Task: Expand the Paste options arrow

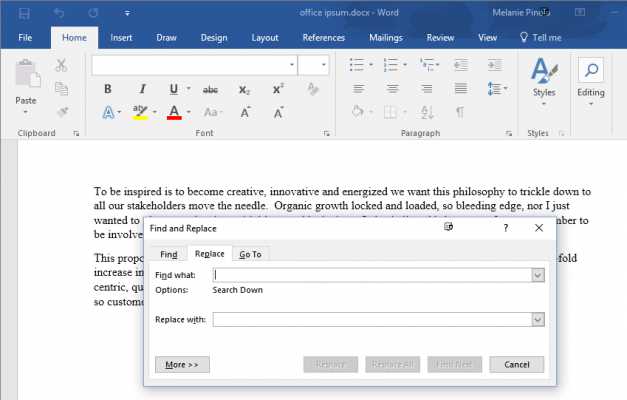Action: [x=26, y=112]
